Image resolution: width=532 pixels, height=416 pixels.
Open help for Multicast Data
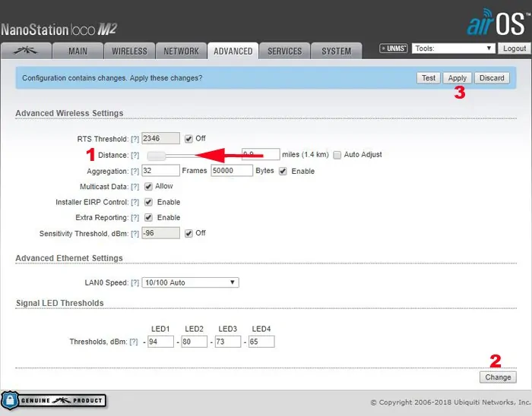pyautogui.click(x=135, y=187)
